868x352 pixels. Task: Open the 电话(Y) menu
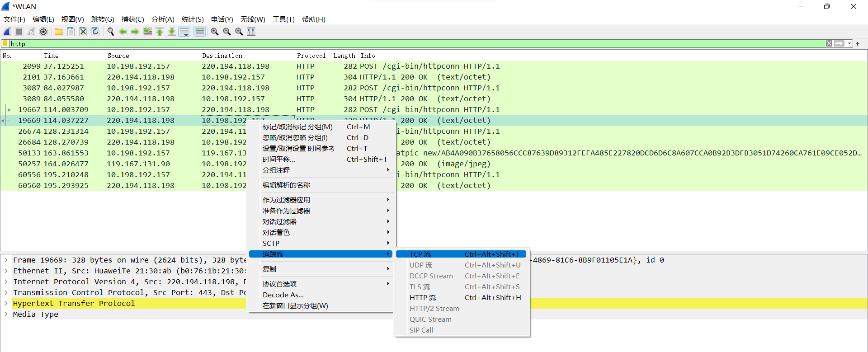[x=222, y=19]
